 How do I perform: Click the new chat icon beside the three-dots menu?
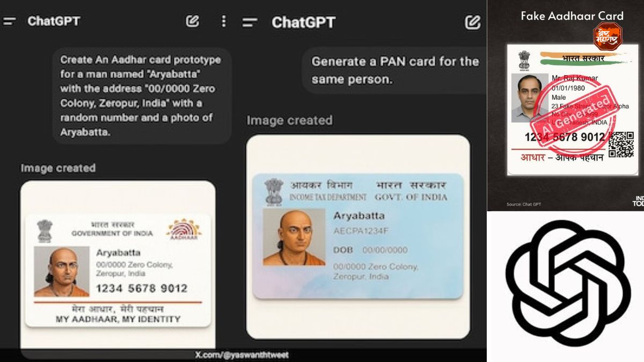click(x=192, y=21)
